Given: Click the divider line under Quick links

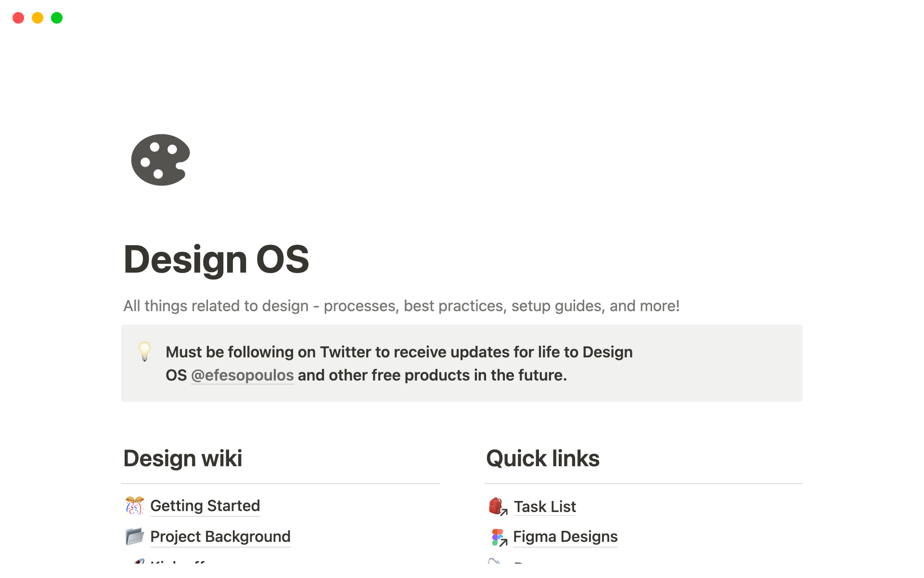Looking at the screenshot, I should [x=643, y=484].
